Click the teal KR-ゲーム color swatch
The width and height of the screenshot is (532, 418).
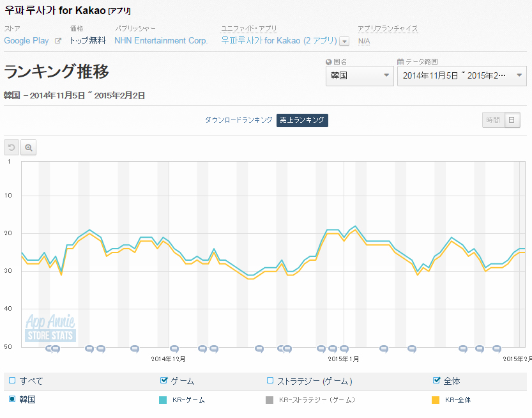tap(163, 400)
